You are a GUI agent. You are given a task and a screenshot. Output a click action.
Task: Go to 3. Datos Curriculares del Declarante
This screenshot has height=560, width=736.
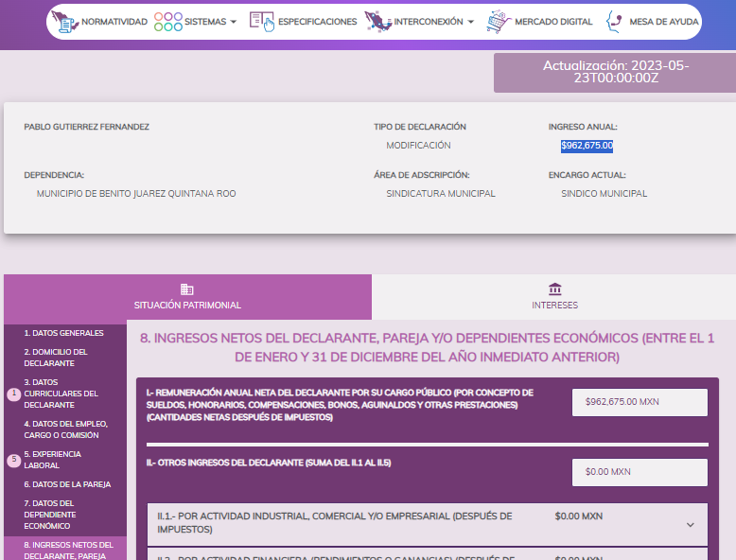61,394
